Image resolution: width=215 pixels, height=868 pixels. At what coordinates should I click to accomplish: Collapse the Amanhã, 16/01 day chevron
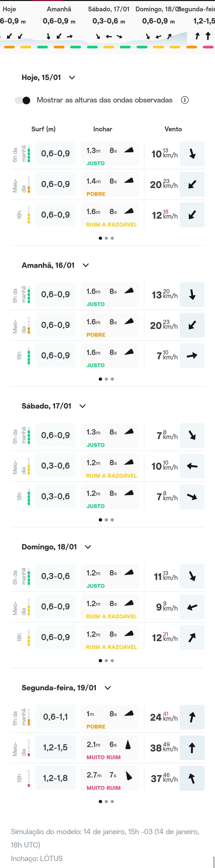pyautogui.click(x=86, y=265)
